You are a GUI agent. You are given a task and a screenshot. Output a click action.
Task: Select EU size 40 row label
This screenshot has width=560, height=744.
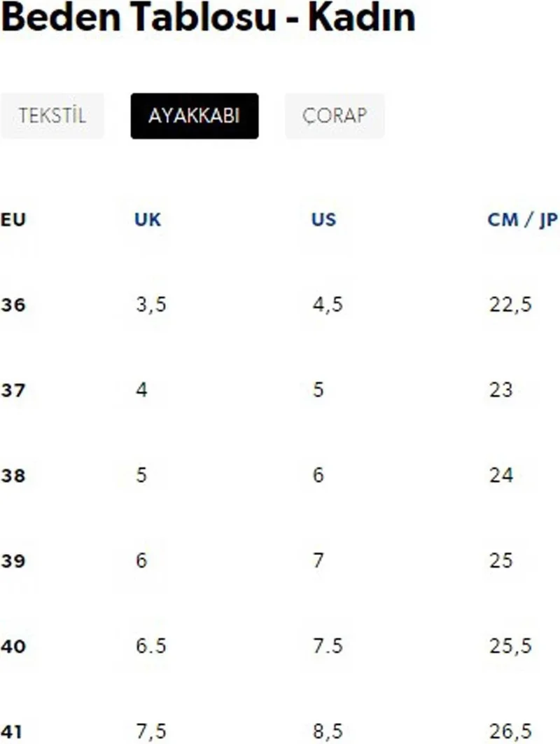(x=13, y=646)
